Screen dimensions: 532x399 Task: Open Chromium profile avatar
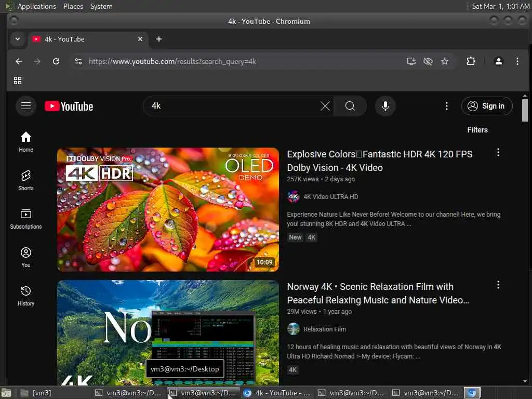[x=498, y=61]
